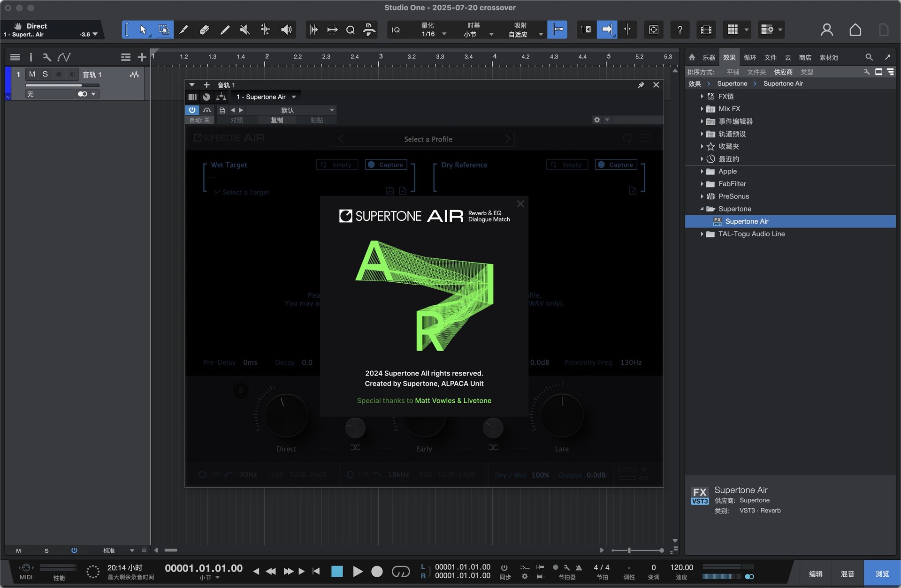The width and height of the screenshot is (901, 588).
Task: Switch to 素材池 browser tab
Action: pos(828,57)
